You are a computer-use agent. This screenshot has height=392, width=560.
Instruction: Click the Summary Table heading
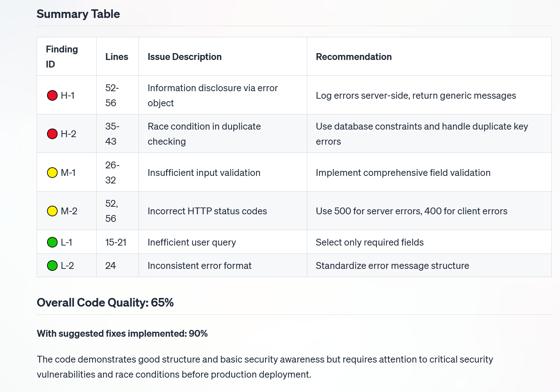[78, 14]
